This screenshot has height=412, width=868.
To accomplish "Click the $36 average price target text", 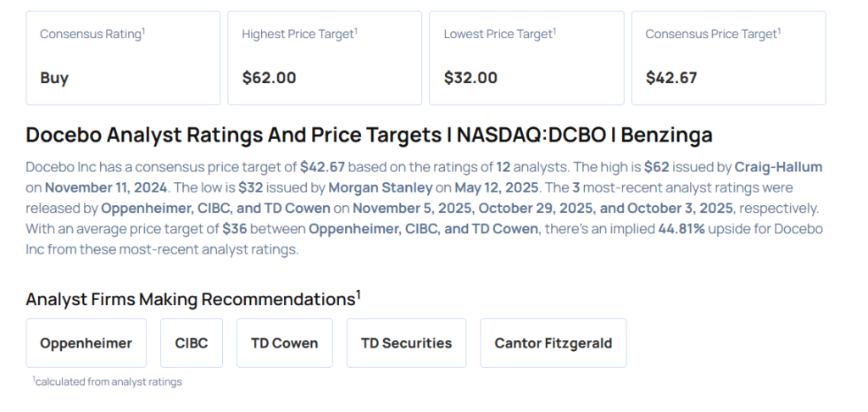I will click(235, 228).
